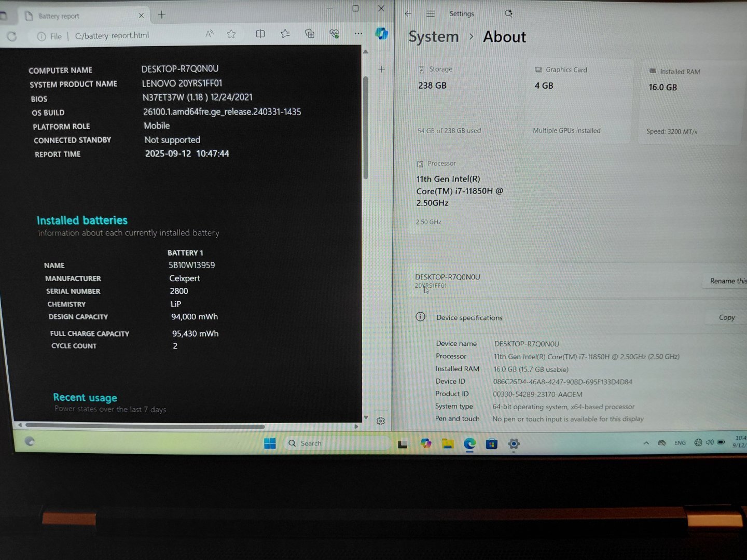Open Settings navigation hamburger menu
This screenshot has width=747, height=560.
431,14
